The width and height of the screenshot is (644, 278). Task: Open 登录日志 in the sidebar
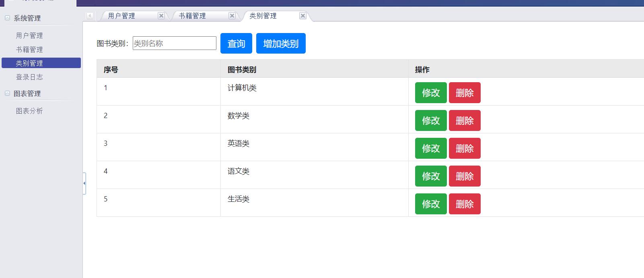point(29,77)
